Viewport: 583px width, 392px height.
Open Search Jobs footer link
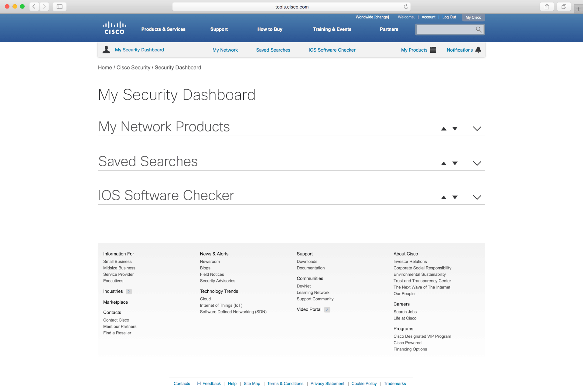point(405,312)
